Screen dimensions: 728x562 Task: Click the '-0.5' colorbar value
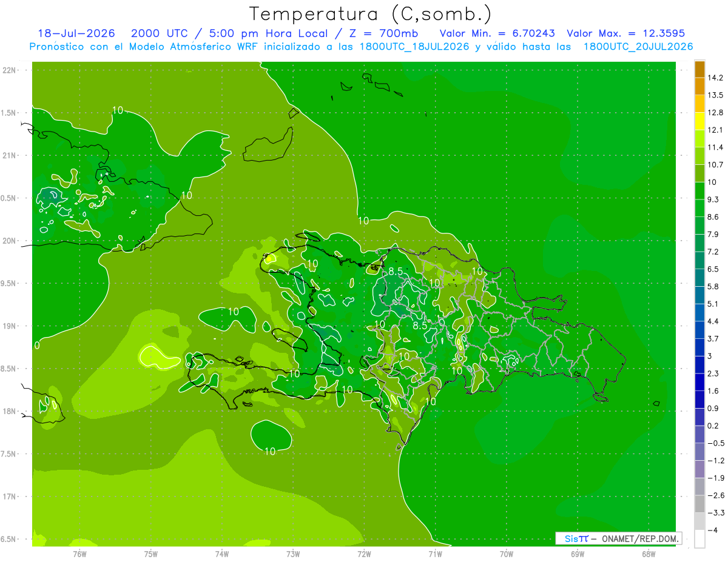pos(715,443)
